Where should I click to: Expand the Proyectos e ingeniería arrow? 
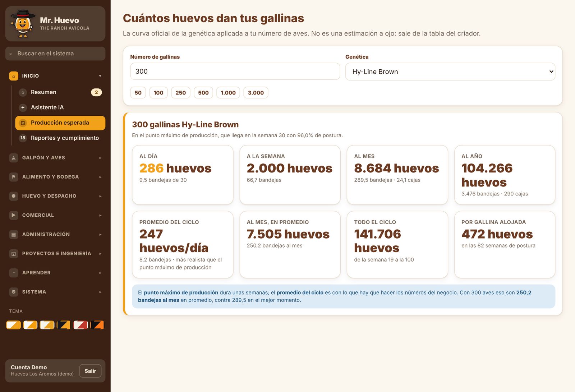point(100,254)
